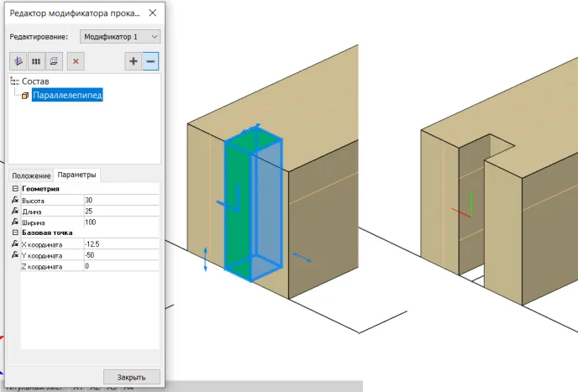Click the Z координата value field
Image resolution: width=578 pixels, height=392 pixels.
120,265
